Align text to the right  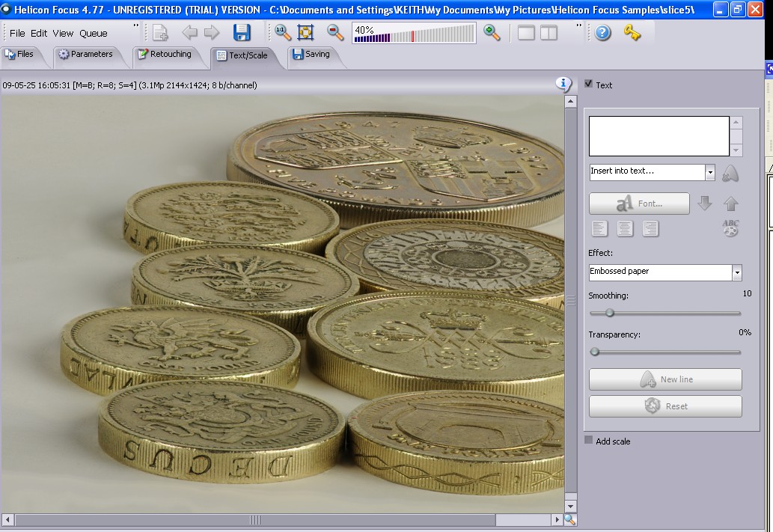pyautogui.click(x=651, y=228)
